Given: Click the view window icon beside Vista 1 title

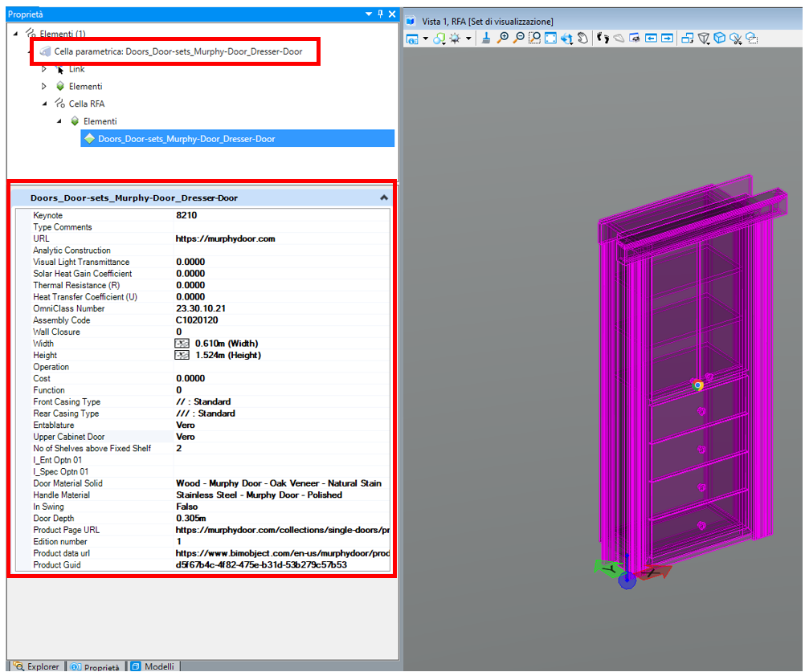Looking at the screenshot, I should (411, 21).
